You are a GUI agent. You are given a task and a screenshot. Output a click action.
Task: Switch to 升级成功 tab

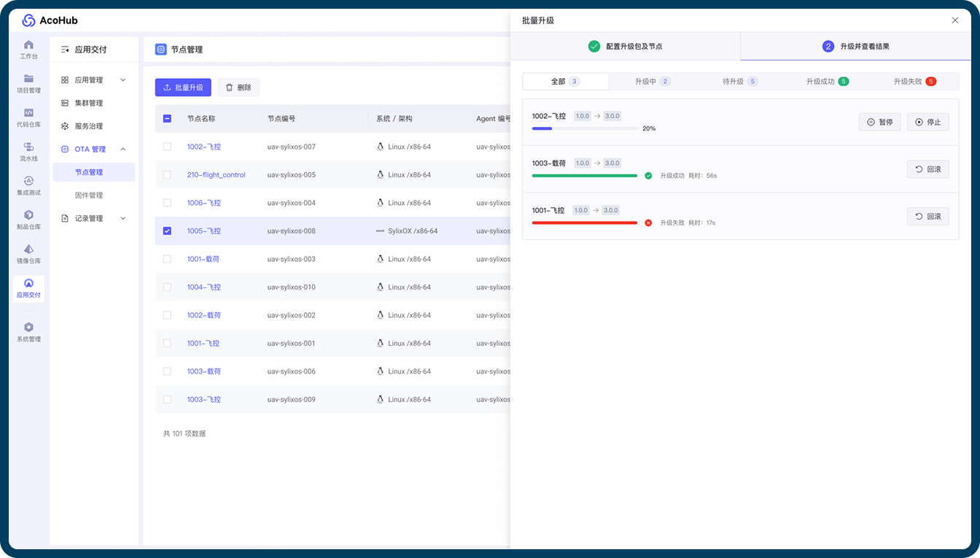pos(828,82)
